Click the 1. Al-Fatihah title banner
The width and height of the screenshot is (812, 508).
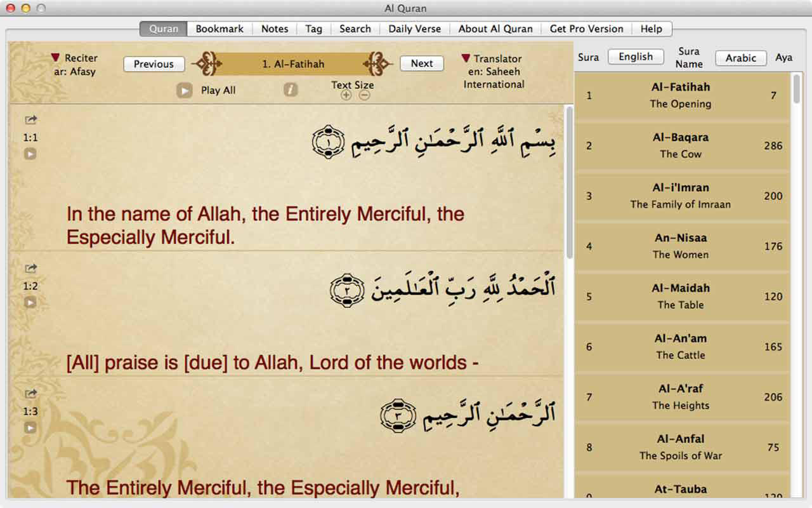tap(293, 63)
